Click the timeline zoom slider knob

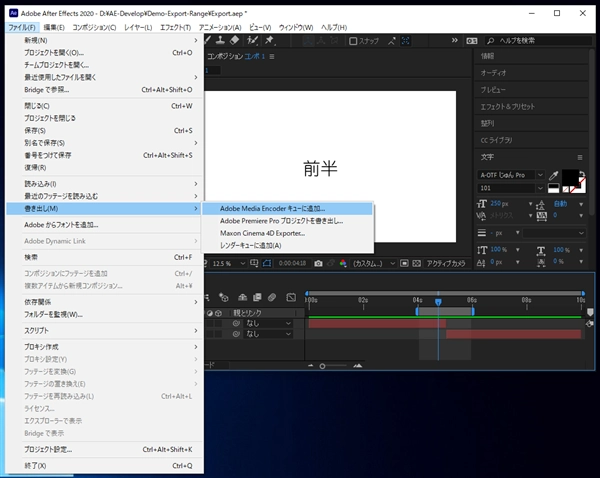pos(322,366)
